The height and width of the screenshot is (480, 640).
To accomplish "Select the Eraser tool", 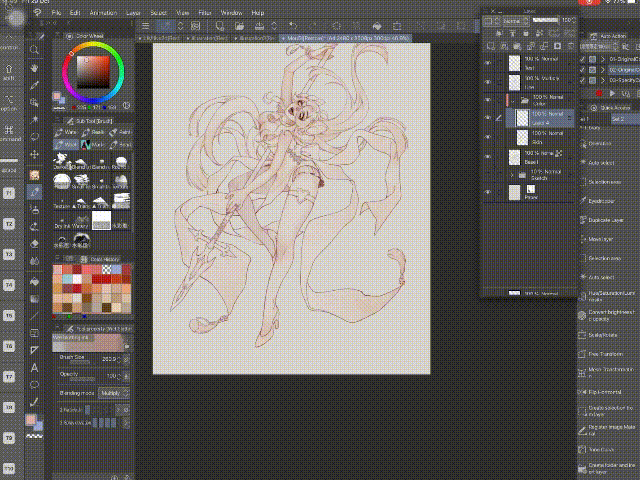I will [x=35, y=242].
